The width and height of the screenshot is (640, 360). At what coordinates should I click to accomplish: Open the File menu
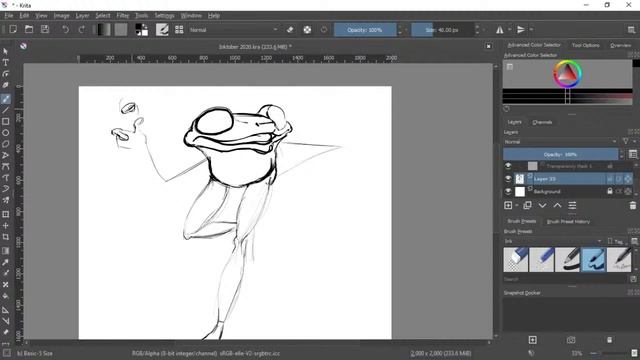click(9, 16)
